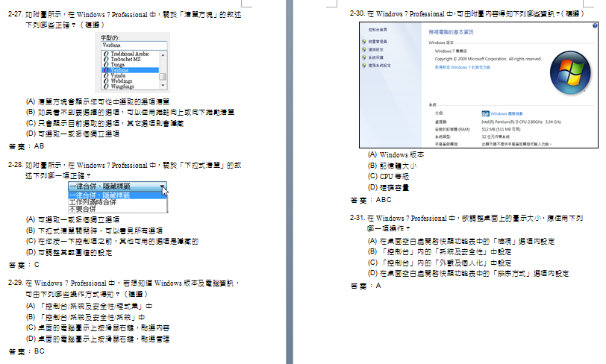Click the Verdana font name input box
606x364 pixels.
134,45
